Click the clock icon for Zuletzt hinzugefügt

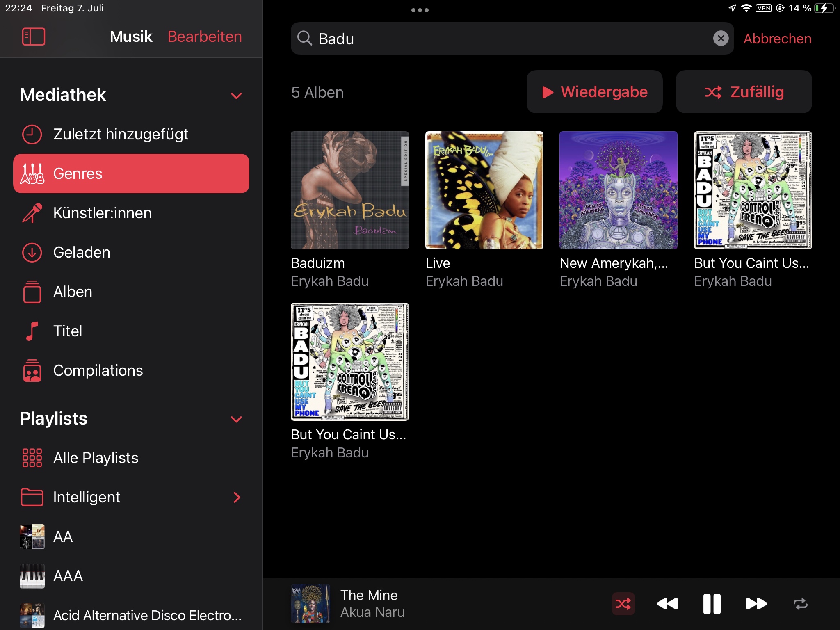tap(32, 134)
